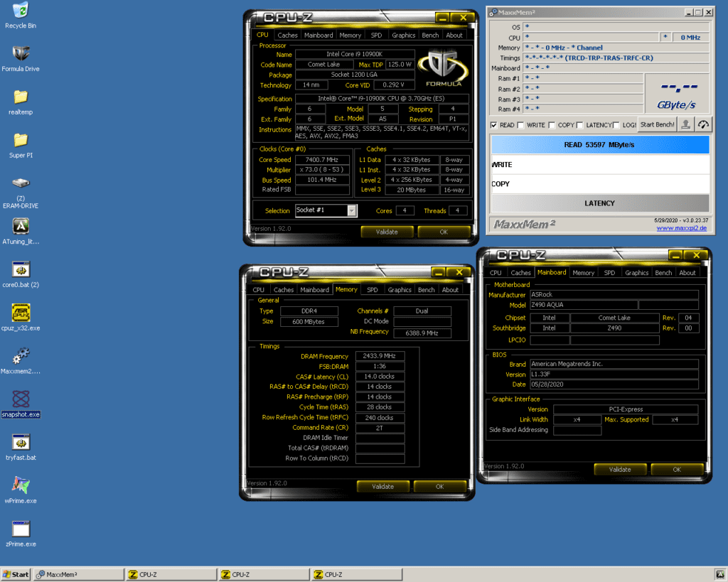Click the FSB:DRAM ratio value 1:36
Screen dimensions: 728x582
click(x=380, y=366)
